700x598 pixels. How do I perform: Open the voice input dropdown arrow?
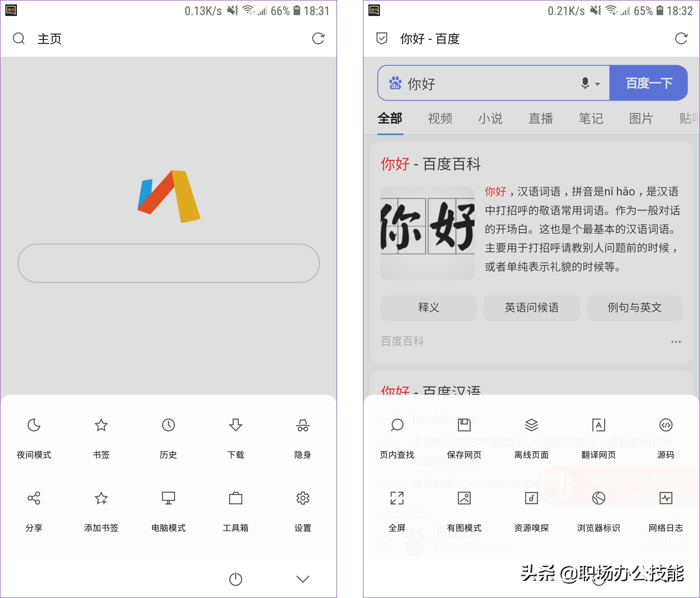[597, 84]
